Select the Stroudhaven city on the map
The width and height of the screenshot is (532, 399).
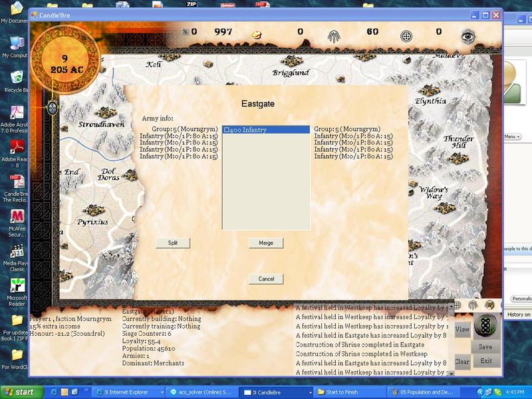pos(106,112)
